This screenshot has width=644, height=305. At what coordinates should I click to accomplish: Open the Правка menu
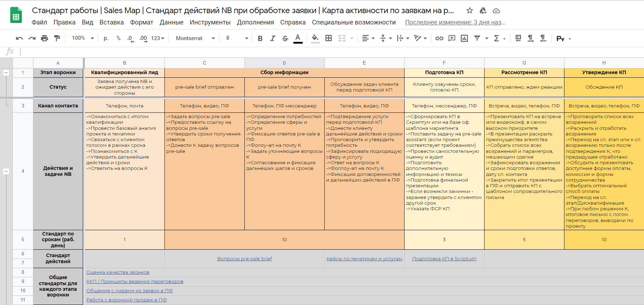(64, 22)
